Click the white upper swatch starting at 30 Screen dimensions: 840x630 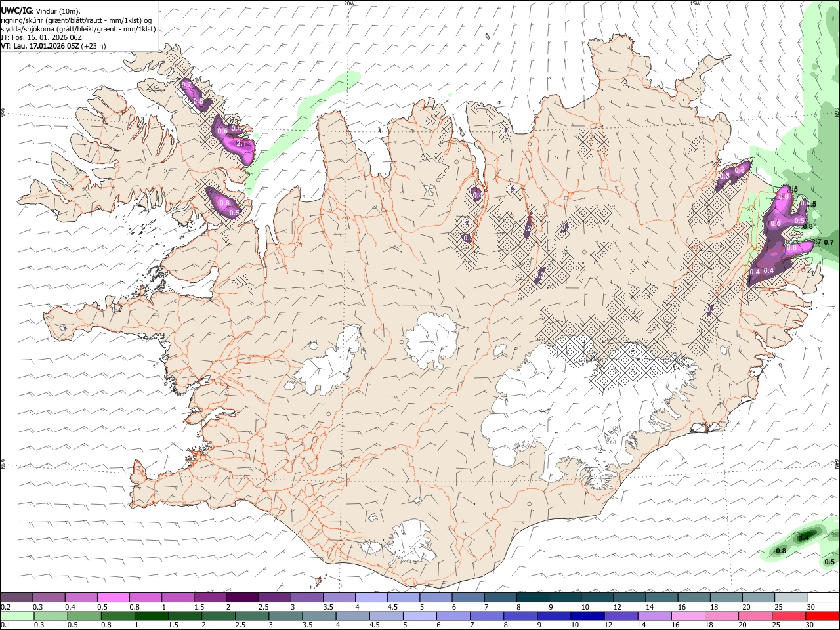(x=822, y=597)
